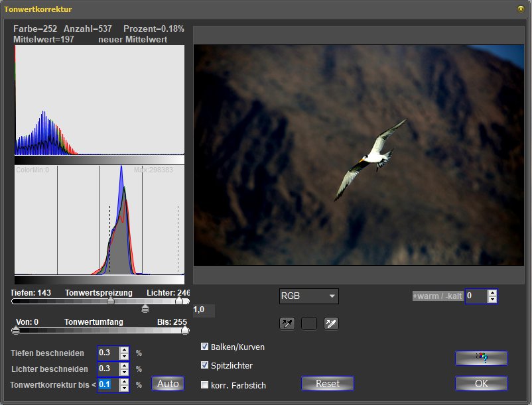Click the gray square button between eyedroppers
This screenshot has height=405, width=532.
click(309, 323)
